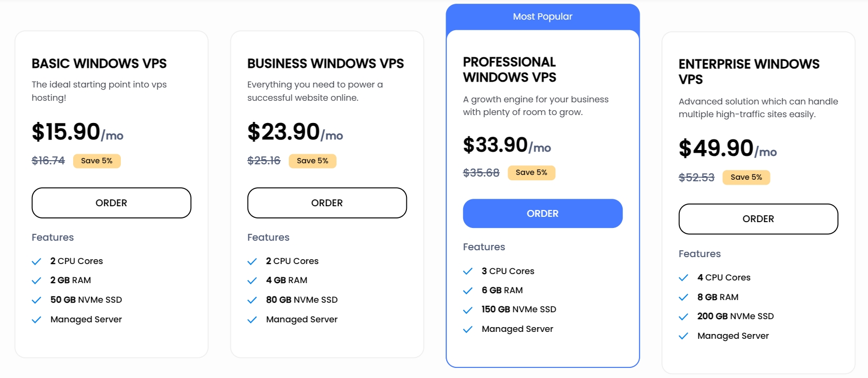868x378 pixels.
Task: Click the checkmark next to 150 GB NVMe SSD
Action: (468, 310)
